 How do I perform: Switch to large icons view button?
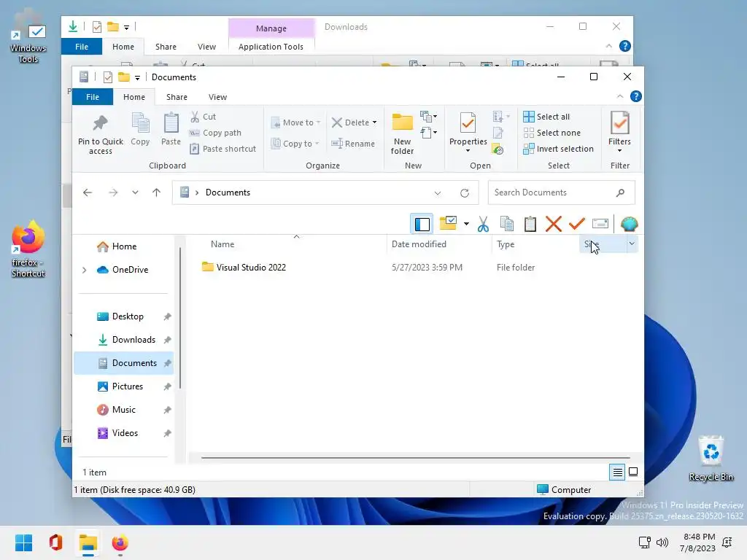633,472
